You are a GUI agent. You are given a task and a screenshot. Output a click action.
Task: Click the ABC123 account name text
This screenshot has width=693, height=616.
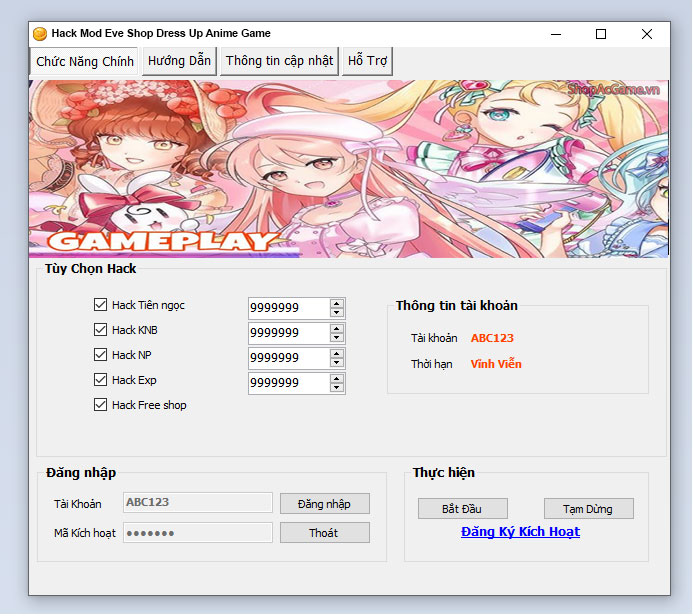point(492,338)
